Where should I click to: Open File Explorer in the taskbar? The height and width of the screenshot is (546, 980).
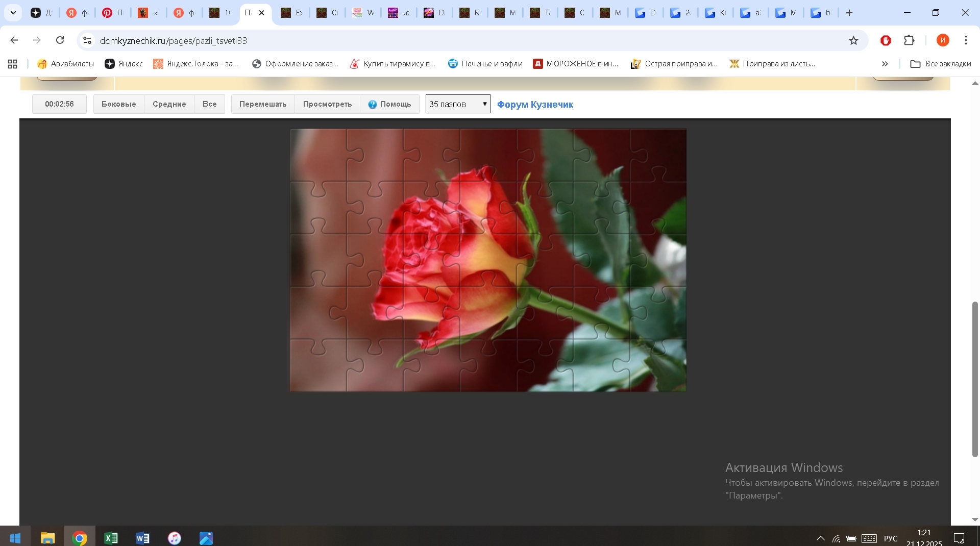point(47,538)
